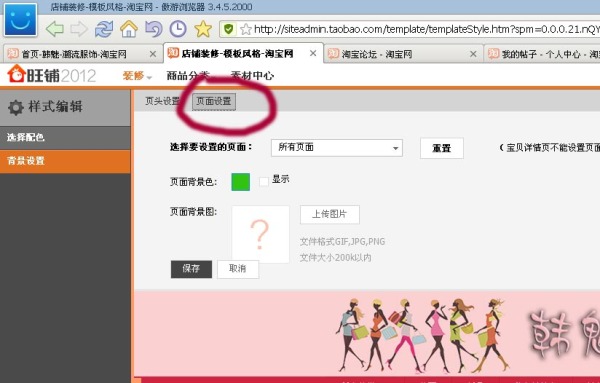Expand the 所有页面 page dropdown

pyautogui.click(x=337, y=148)
